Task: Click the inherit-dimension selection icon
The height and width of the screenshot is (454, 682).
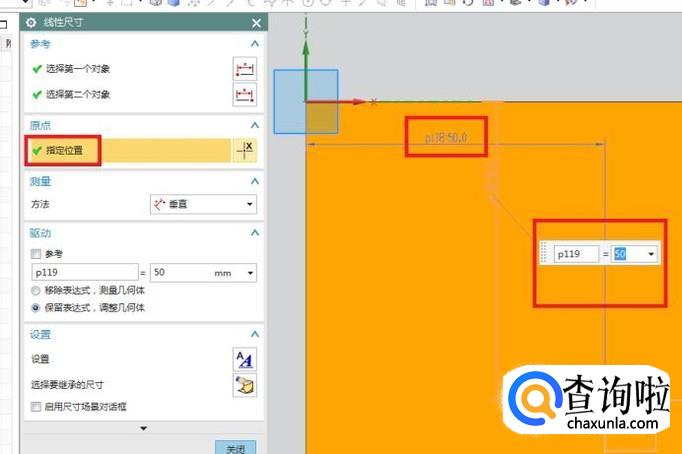Action: click(244, 385)
